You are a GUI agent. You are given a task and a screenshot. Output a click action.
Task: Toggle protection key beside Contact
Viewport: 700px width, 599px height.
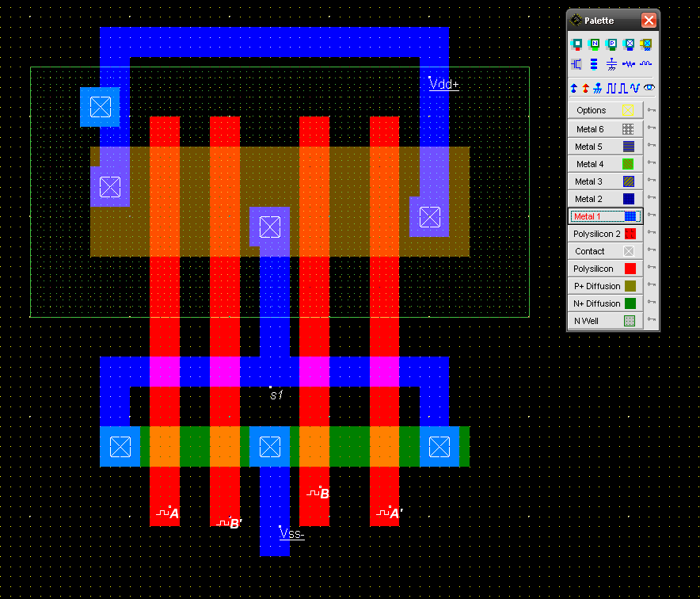[652, 250]
